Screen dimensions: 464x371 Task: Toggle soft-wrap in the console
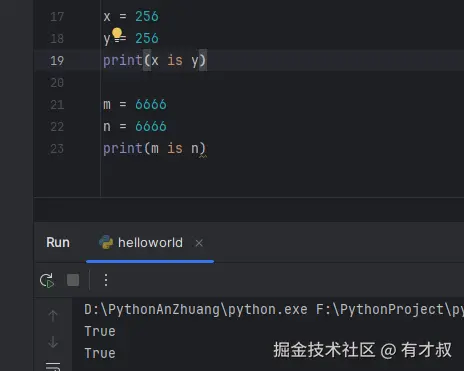coord(53,366)
